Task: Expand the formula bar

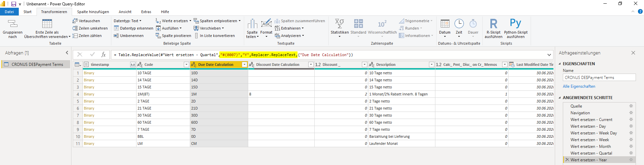Action: pyautogui.click(x=549, y=55)
